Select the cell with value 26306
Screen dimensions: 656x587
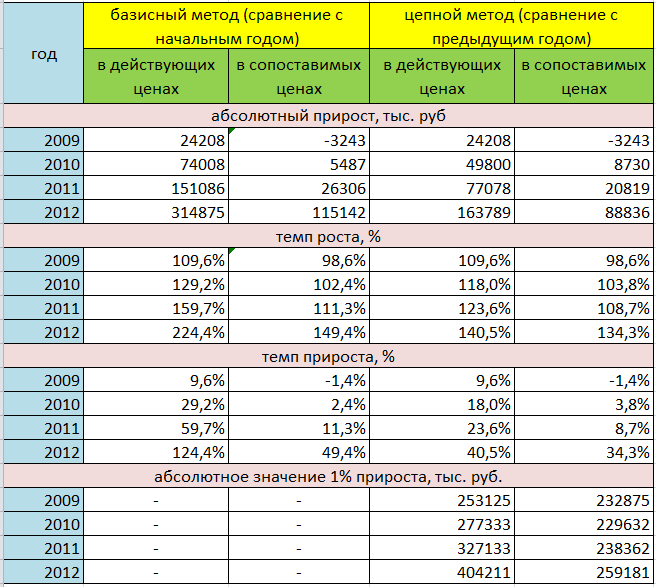[x=299, y=188]
